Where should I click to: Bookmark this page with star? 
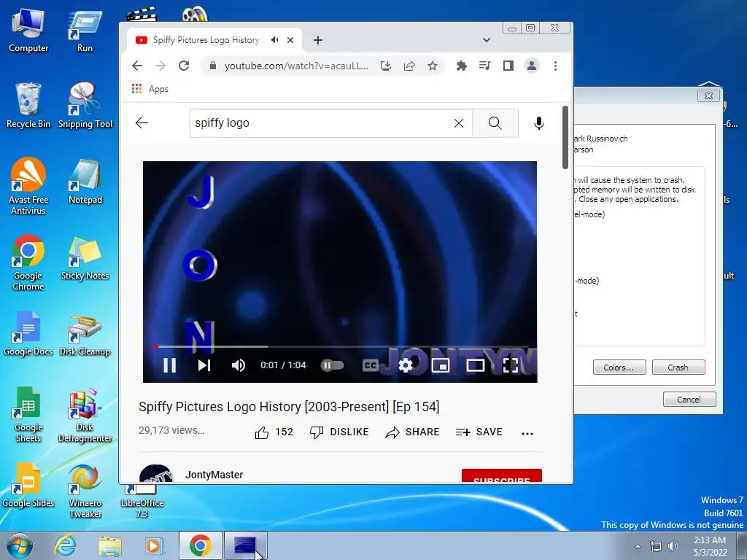point(433,66)
